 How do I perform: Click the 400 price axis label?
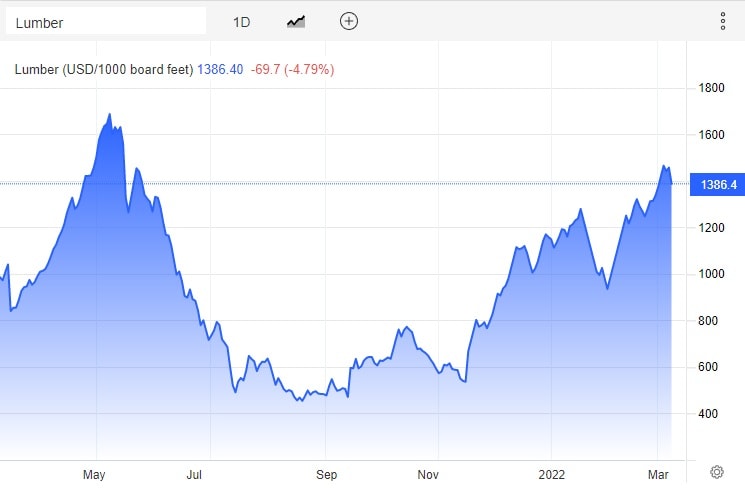(708, 414)
